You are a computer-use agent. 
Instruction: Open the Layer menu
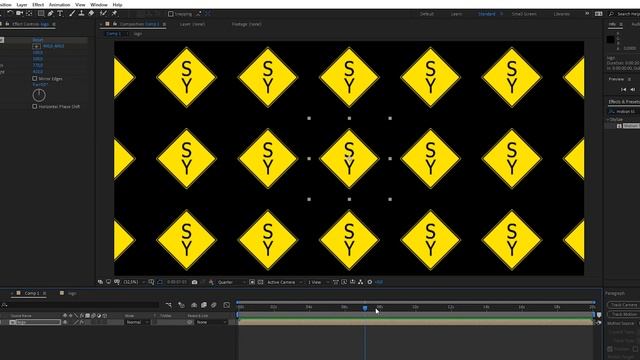22,4
